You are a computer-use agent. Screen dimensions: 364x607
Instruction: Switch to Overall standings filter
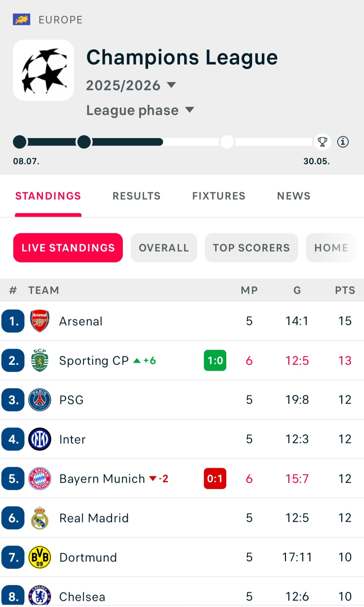164,247
